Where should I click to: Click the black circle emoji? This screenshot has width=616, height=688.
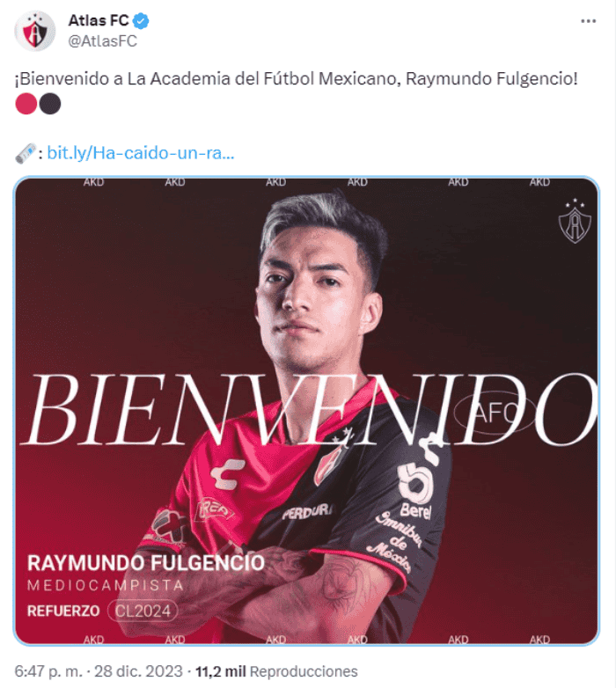50,104
